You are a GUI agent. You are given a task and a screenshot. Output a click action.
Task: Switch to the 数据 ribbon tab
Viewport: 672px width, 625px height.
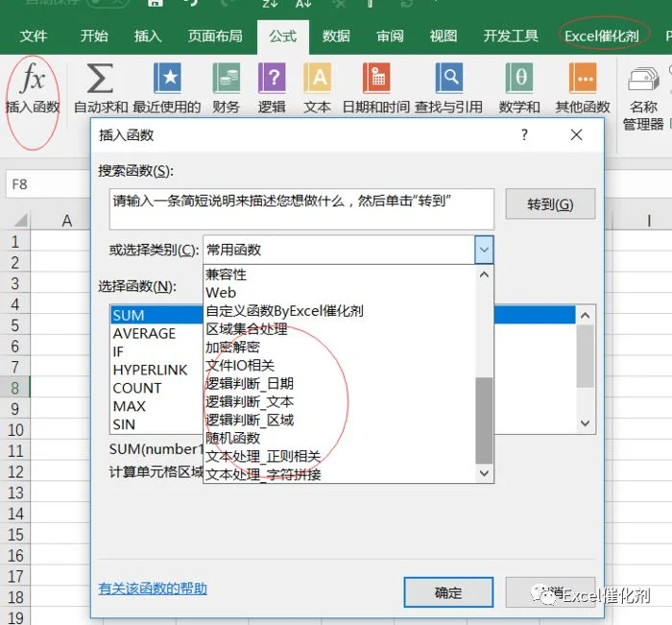pyautogui.click(x=336, y=36)
